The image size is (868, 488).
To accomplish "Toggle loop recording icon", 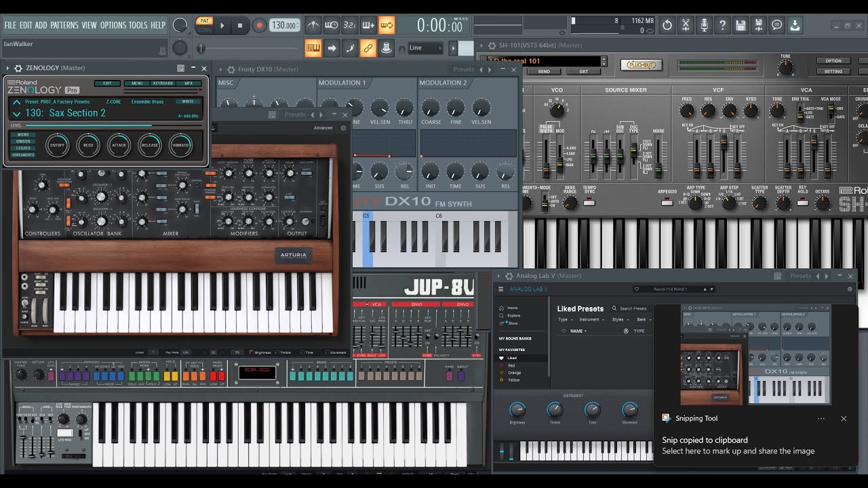I will click(387, 26).
